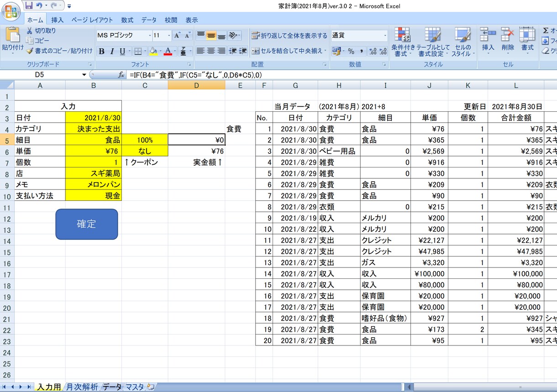Open the Quick Access Toolbar customize arrow
Viewport: 557px width, 392px height.
pos(69,6)
